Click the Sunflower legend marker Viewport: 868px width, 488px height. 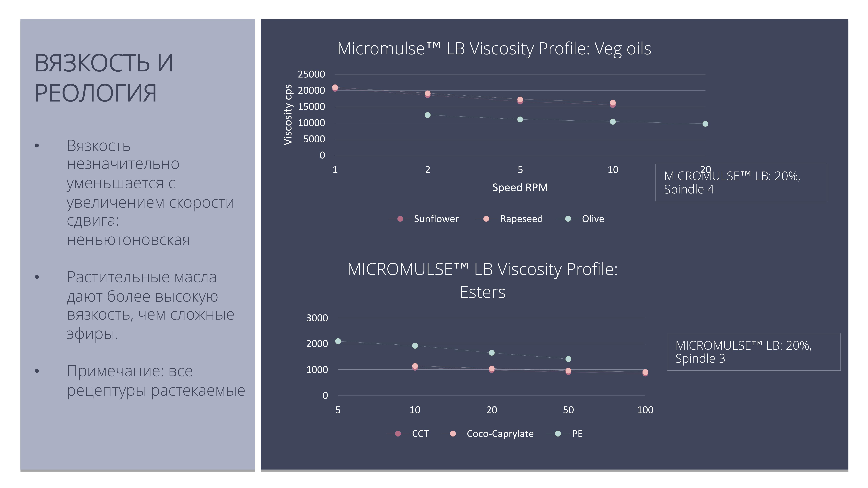400,219
